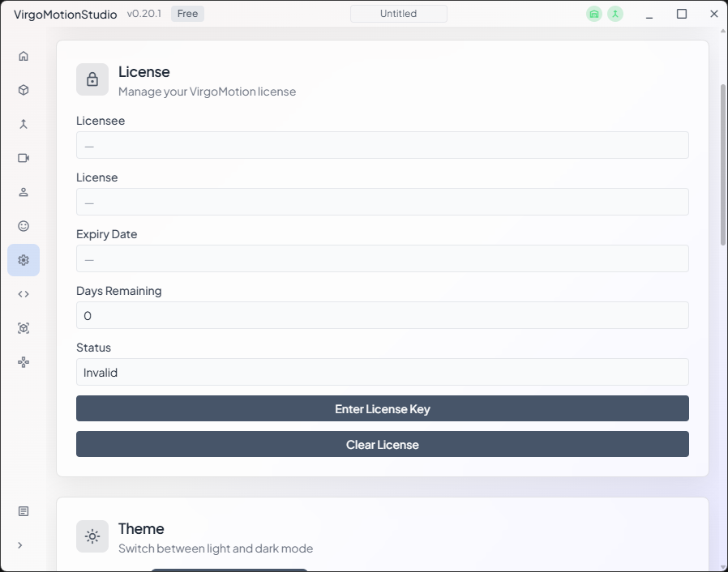Open the Home page in sidebar
Viewport: 728px width, 572px height.
[x=24, y=56]
